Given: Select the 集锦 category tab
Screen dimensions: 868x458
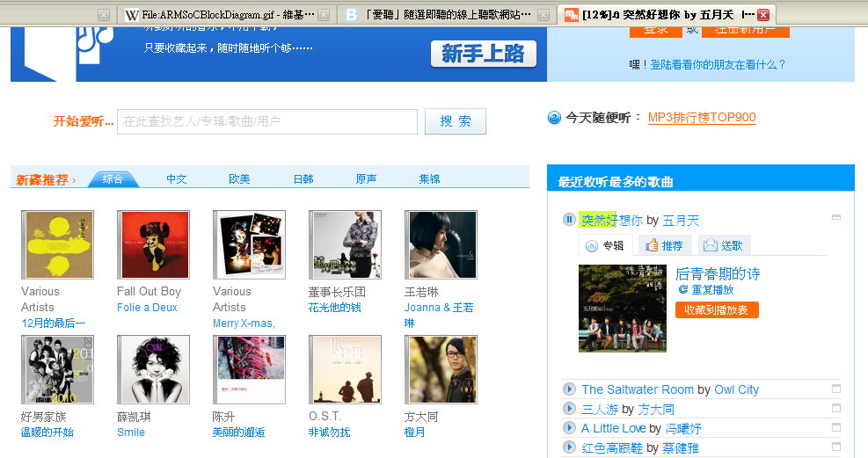Looking at the screenshot, I should (429, 179).
